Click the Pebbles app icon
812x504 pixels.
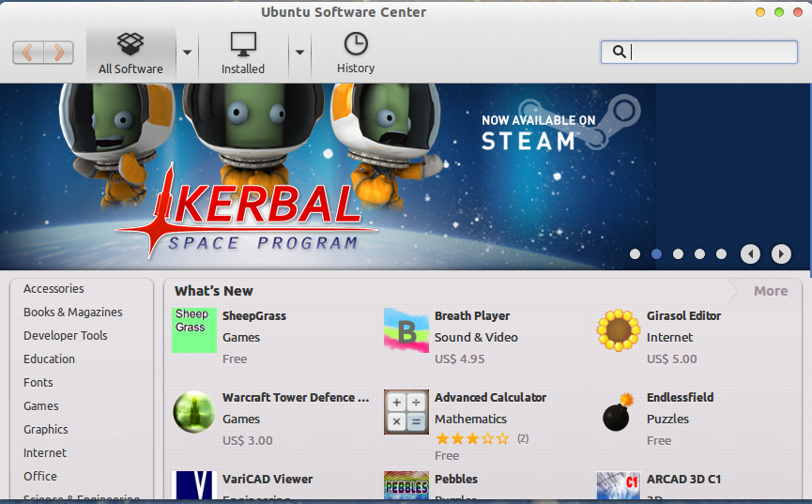(x=406, y=485)
